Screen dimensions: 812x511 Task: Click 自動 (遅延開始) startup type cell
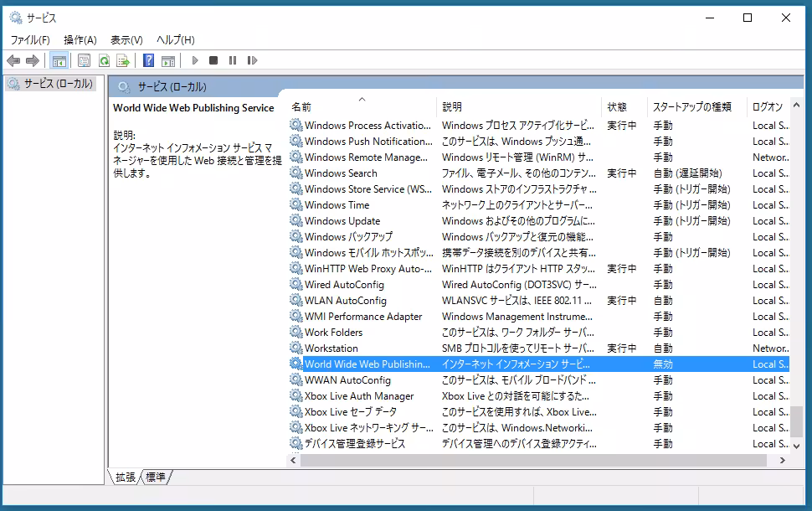pyautogui.click(x=687, y=173)
